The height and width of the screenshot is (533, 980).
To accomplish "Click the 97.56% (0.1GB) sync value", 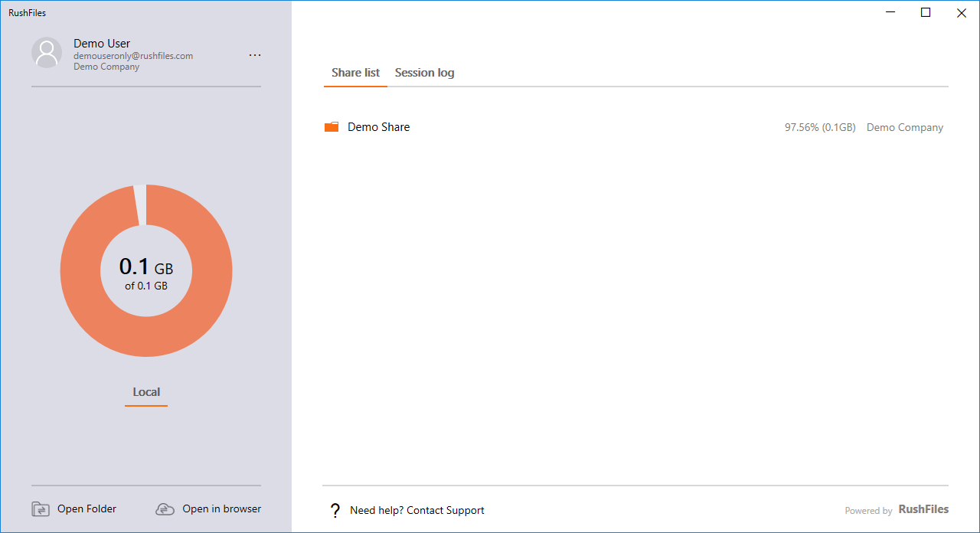I will (x=820, y=128).
